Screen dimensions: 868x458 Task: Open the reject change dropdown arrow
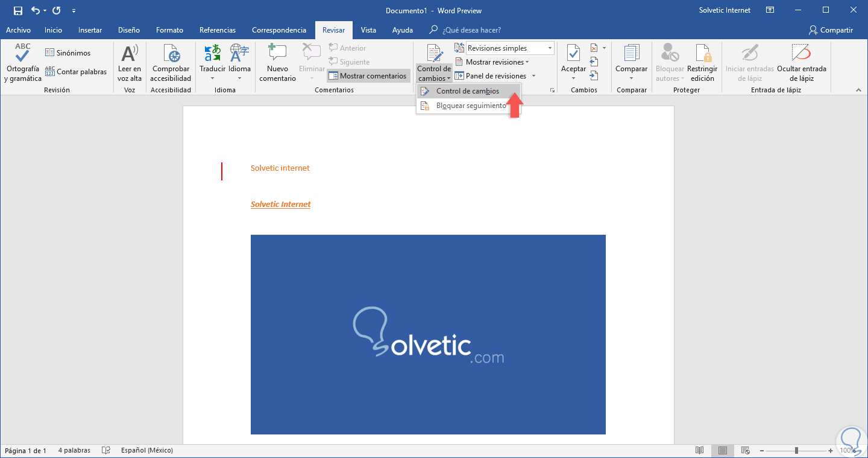[x=604, y=48]
